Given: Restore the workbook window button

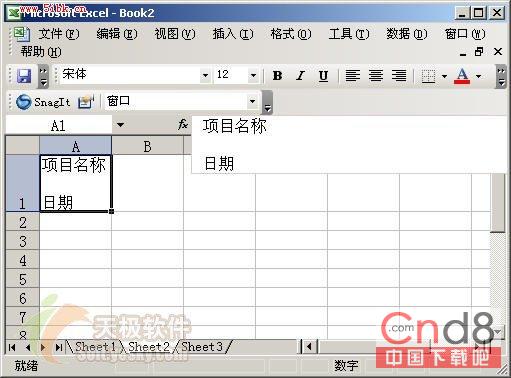Looking at the screenshot, I should point(479,52).
